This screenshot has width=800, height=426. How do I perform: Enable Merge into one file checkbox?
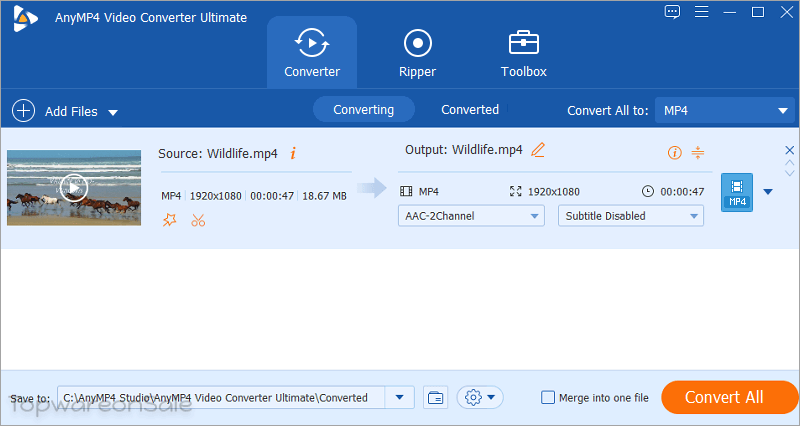pos(547,397)
